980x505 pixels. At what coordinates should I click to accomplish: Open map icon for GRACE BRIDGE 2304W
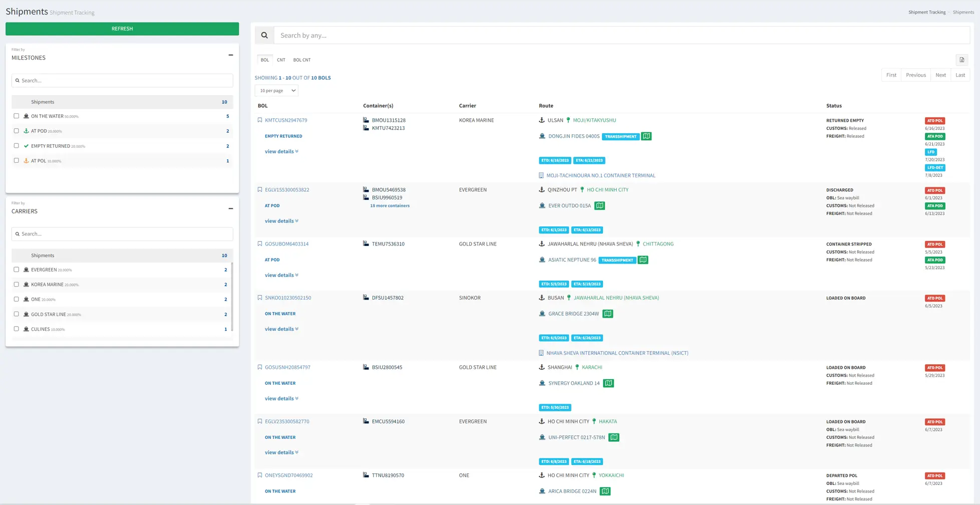pyautogui.click(x=608, y=314)
